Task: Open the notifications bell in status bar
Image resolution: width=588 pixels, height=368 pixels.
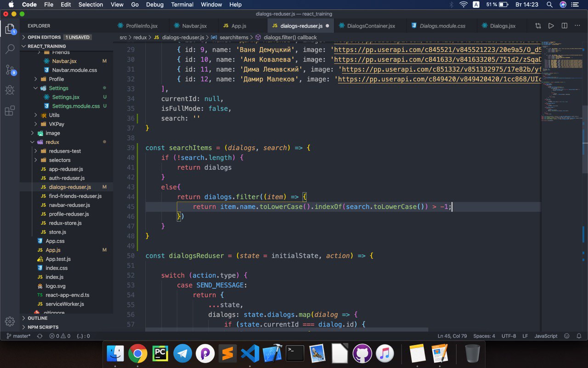Action: (x=579, y=336)
